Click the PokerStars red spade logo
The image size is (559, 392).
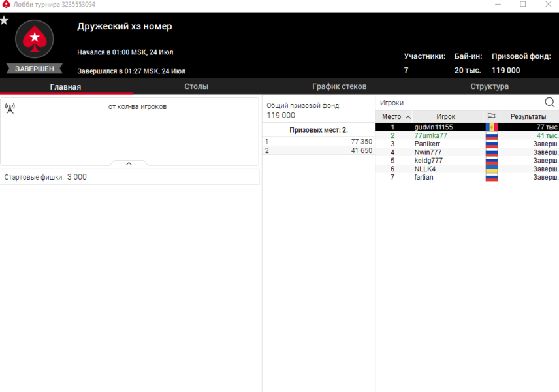34,41
